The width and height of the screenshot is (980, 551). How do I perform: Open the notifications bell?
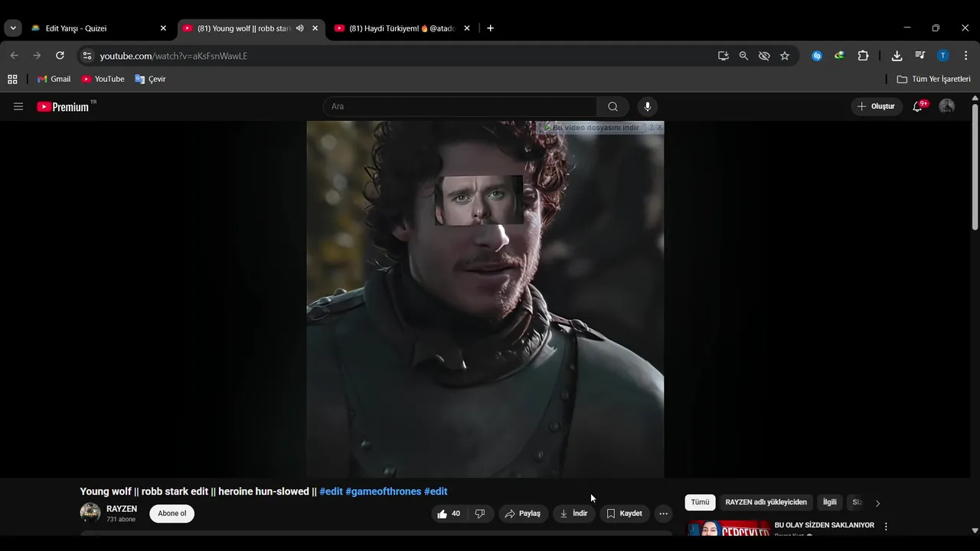click(918, 106)
